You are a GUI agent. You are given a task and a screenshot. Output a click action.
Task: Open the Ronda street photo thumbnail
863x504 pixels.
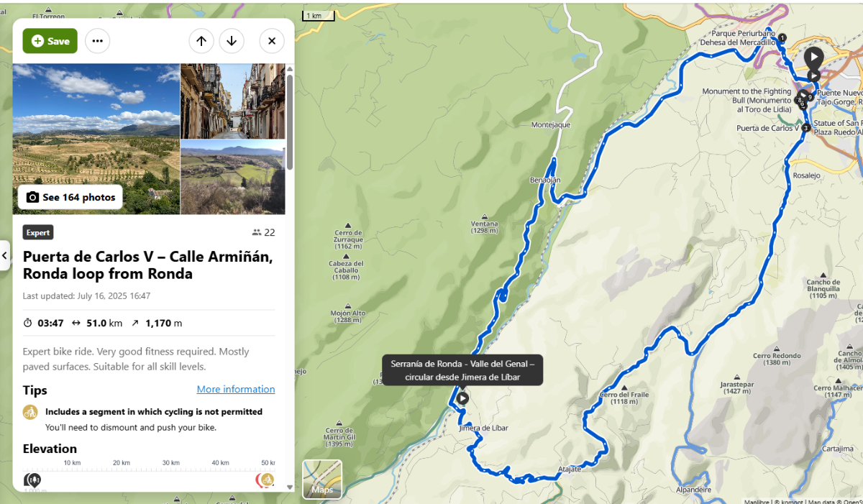[x=232, y=101]
